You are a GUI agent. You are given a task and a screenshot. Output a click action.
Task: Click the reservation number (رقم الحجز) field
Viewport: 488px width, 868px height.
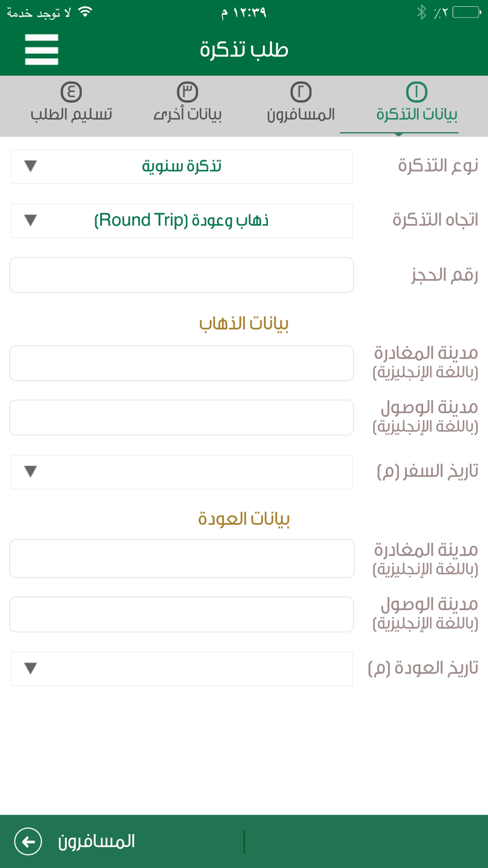point(182,275)
